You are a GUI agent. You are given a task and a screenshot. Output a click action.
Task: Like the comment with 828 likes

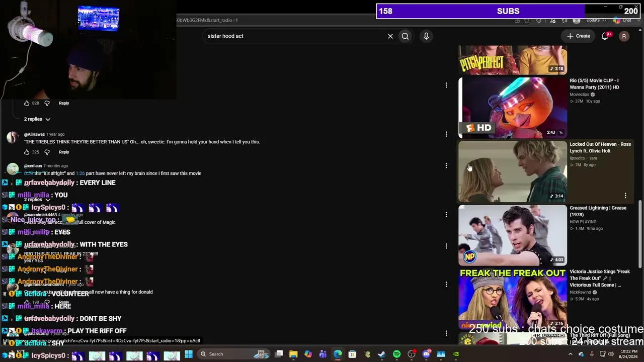point(27,103)
